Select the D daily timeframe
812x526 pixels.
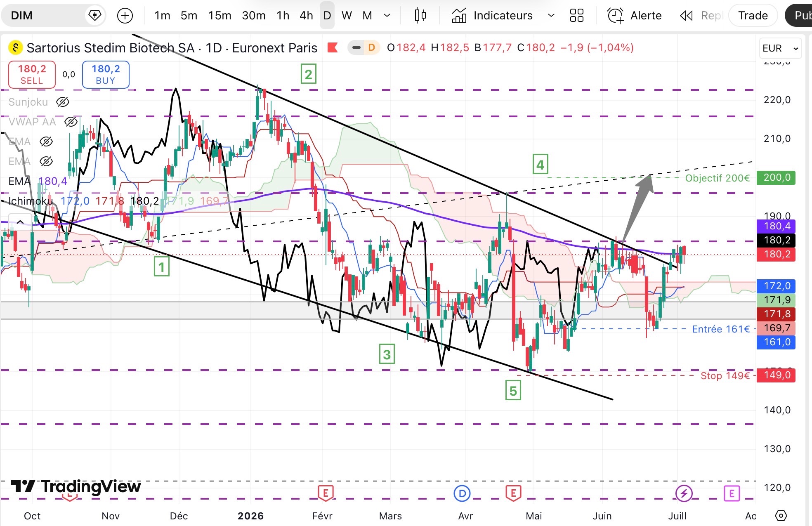pyautogui.click(x=327, y=16)
